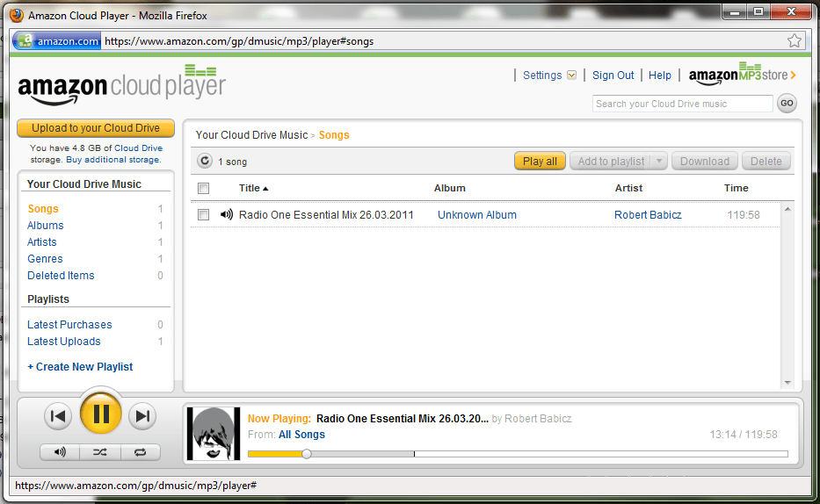
Task: Close the Firefox window
Action: (791, 11)
